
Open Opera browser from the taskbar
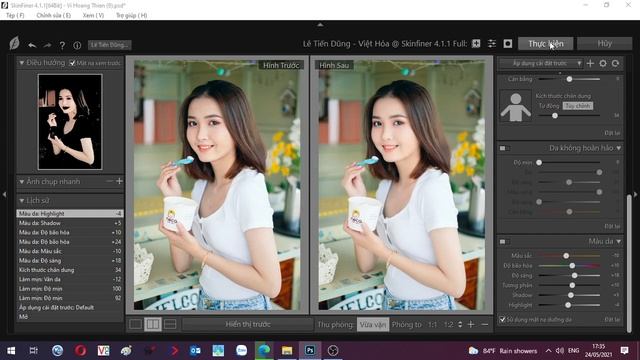click(80, 351)
